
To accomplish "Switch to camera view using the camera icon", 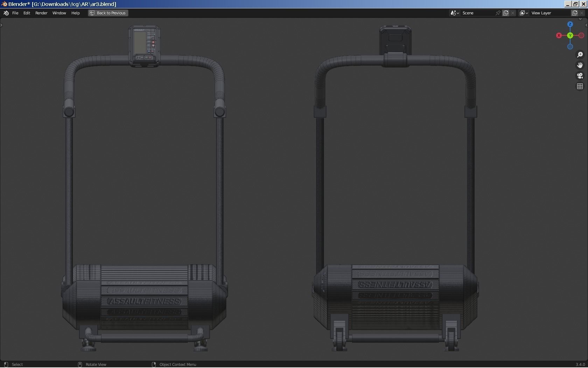I will pyautogui.click(x=580, y=76).
